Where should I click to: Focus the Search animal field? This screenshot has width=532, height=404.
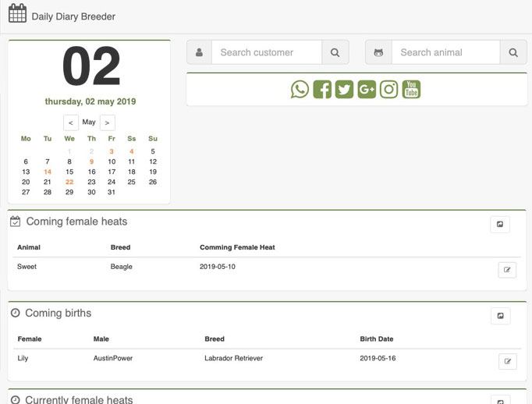click(x=446, y=52)
